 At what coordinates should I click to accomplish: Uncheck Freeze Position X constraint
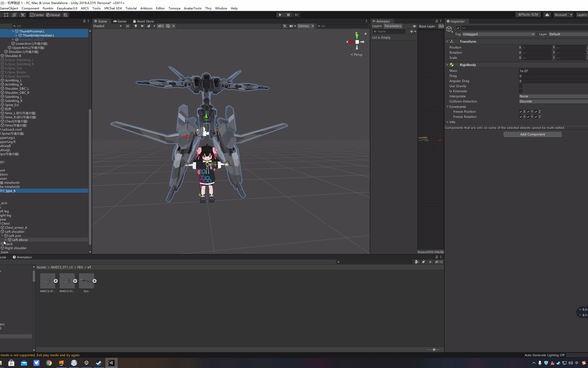point(520,112)
